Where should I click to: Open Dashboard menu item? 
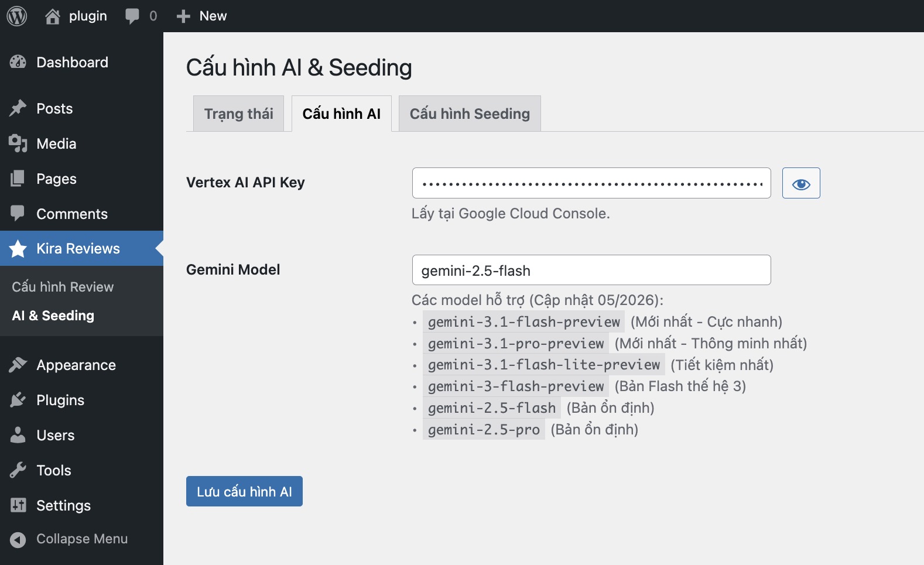coord(81,62)
